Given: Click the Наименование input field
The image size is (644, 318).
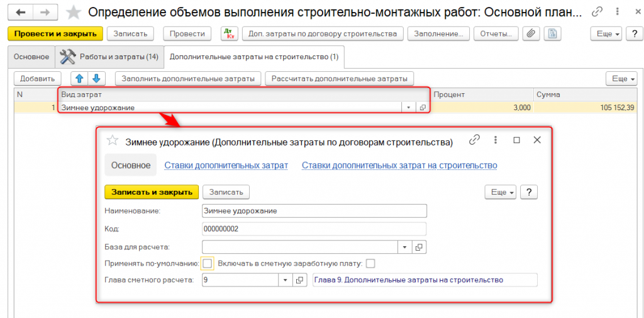Looking at the screenshot, I should 314,211.
